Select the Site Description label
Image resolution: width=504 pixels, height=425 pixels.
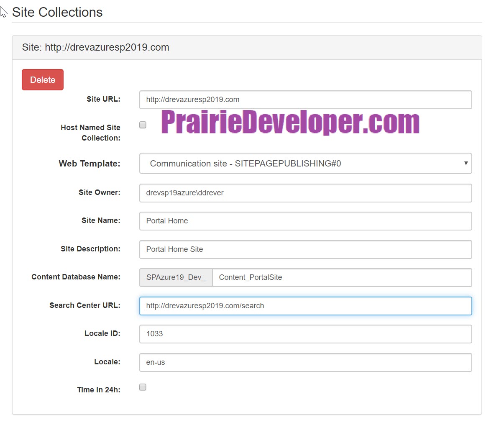click(90, 249)
